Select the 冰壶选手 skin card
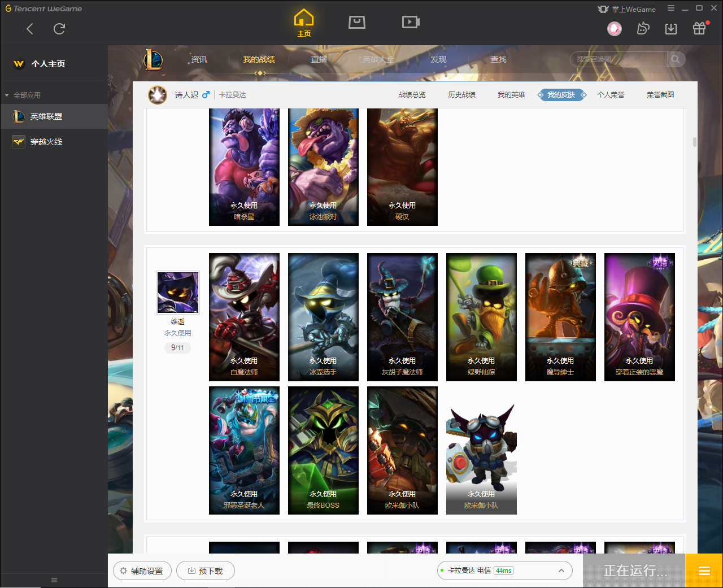The image size is (723, 588). (323, 317)
